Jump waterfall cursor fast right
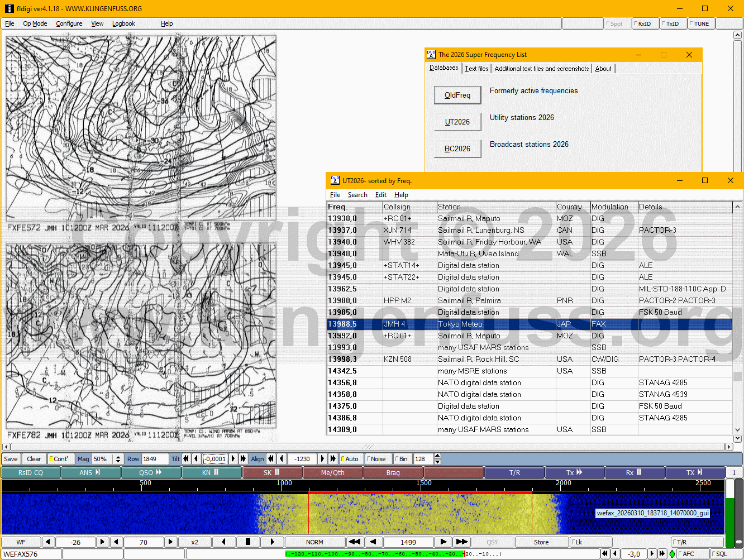 (x=461, y=542)
